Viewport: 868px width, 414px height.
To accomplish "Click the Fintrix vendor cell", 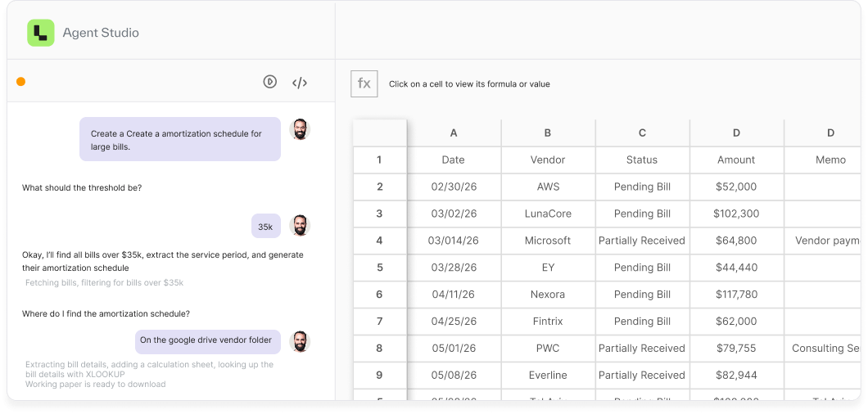I will click(548, 321).
